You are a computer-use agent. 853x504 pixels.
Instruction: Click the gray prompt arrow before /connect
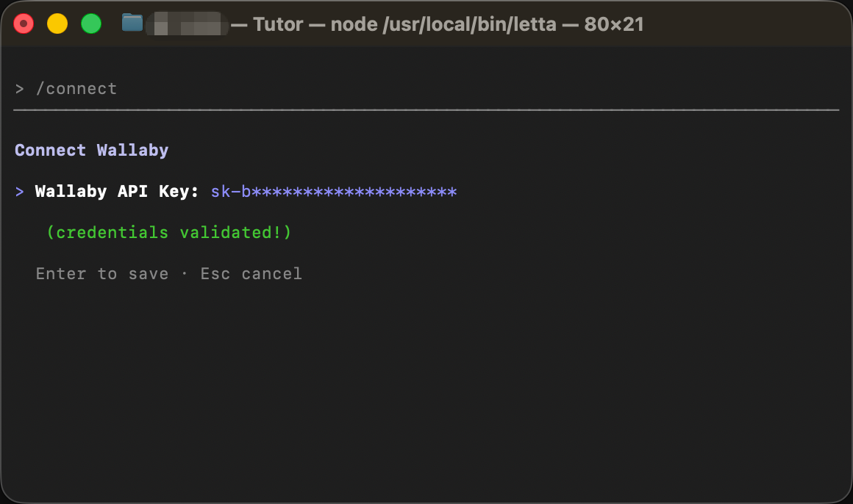(20, 89)
